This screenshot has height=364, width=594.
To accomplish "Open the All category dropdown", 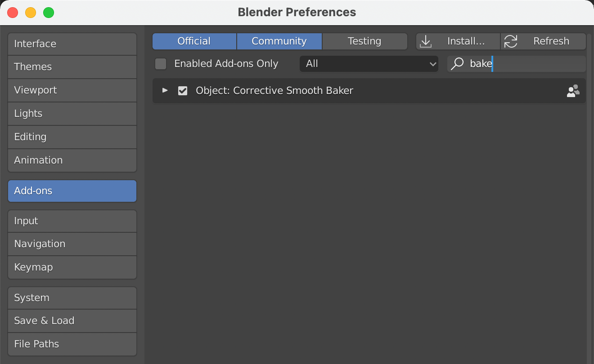I will [369, 64].
